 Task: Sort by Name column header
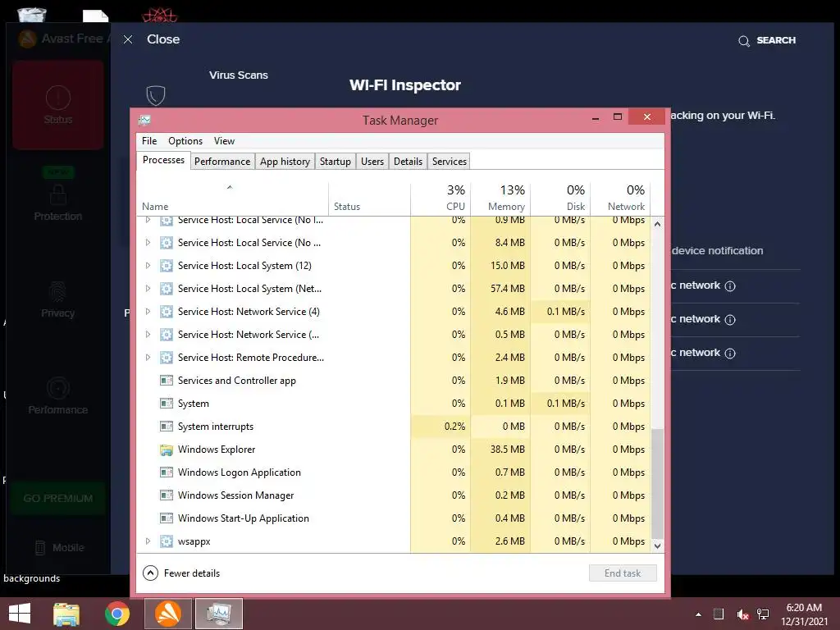[x=232, y=199]
